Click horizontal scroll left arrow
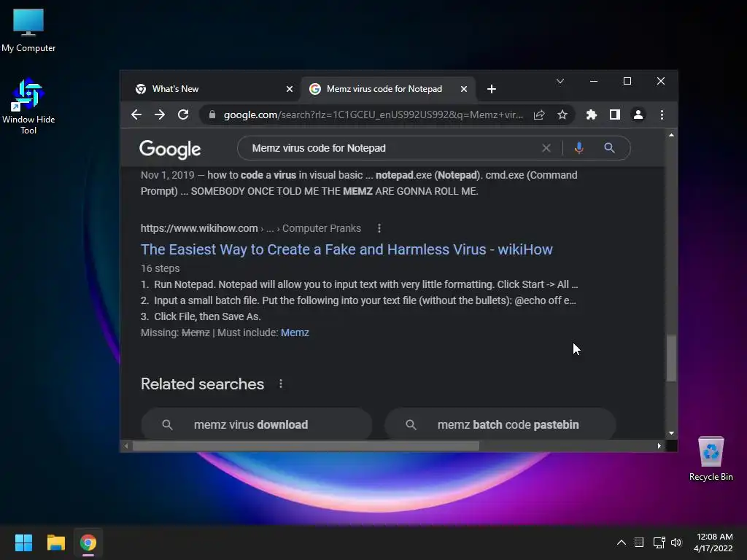747x560 pixels. click(x=126, y=446)
